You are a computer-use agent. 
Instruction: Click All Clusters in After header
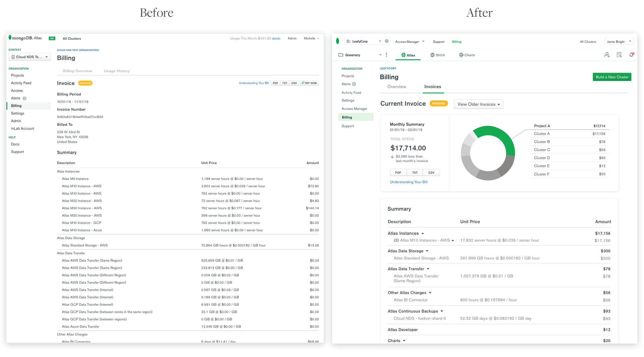pos(588,42)
